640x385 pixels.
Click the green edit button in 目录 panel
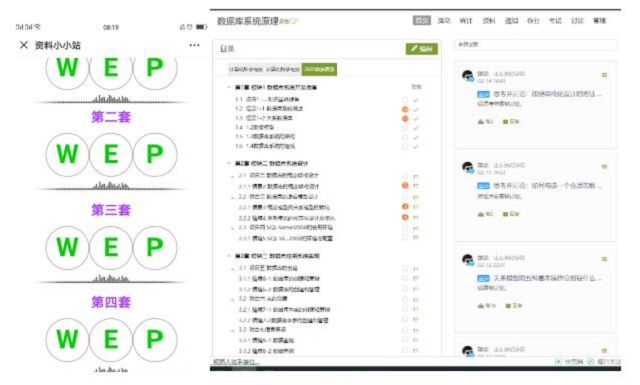click(422, 49)
